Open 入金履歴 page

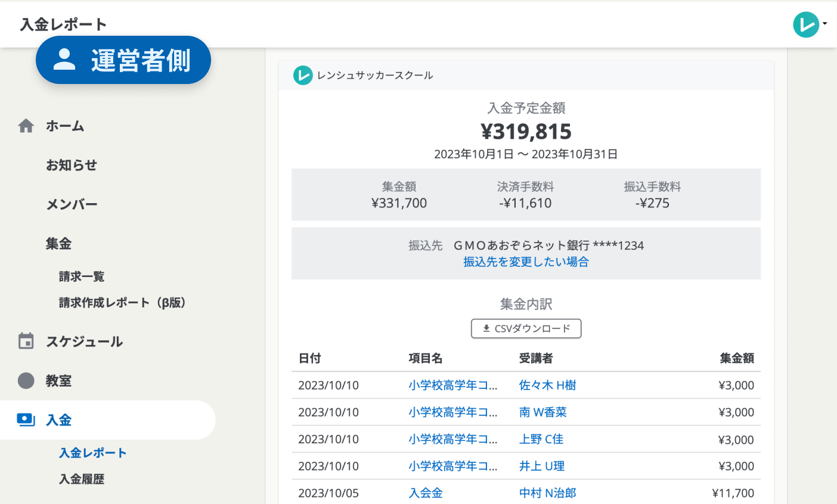[x=82, y=479]
